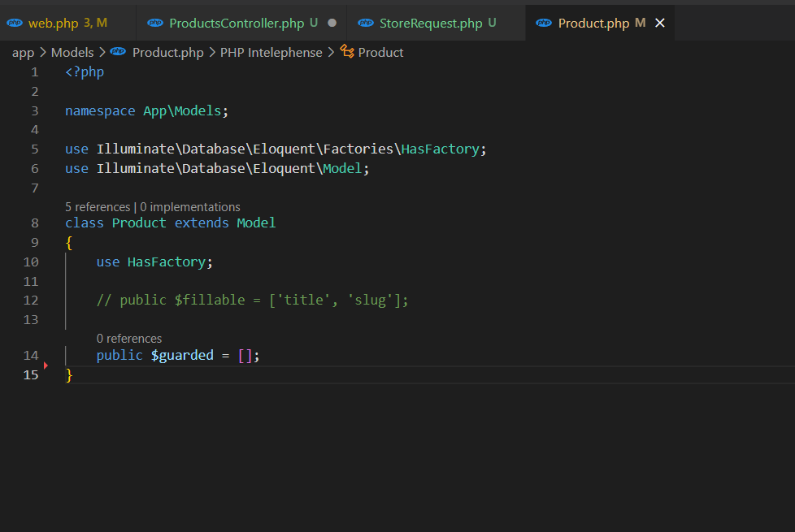Click PHP file icon on ProductsController.php tab
The height and width of the screenshot is (532, 795).
155,23
